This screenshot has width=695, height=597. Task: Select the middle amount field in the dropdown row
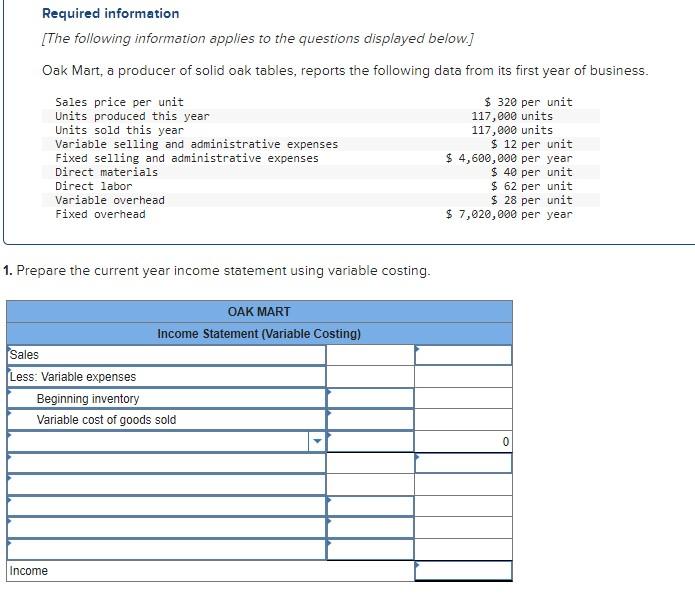pos(370,441)
